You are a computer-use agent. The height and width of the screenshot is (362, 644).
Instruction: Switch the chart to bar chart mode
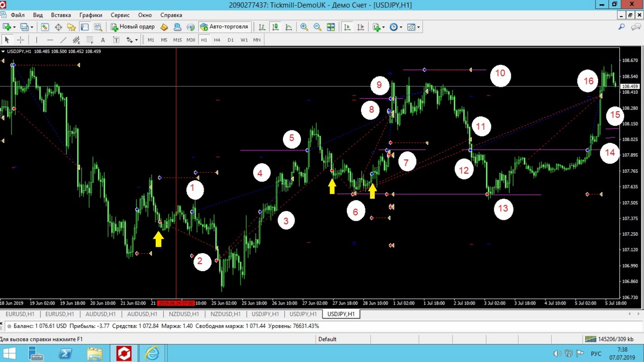[x=262, y=27]
